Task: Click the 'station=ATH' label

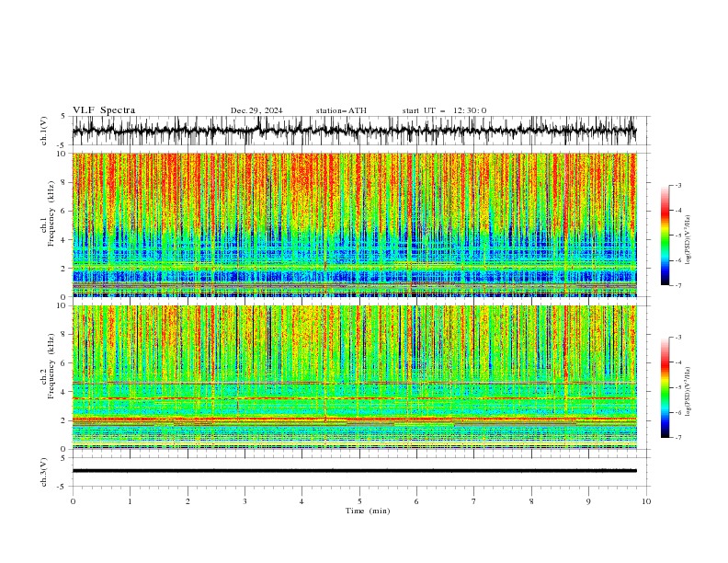Action: (341, 110)
